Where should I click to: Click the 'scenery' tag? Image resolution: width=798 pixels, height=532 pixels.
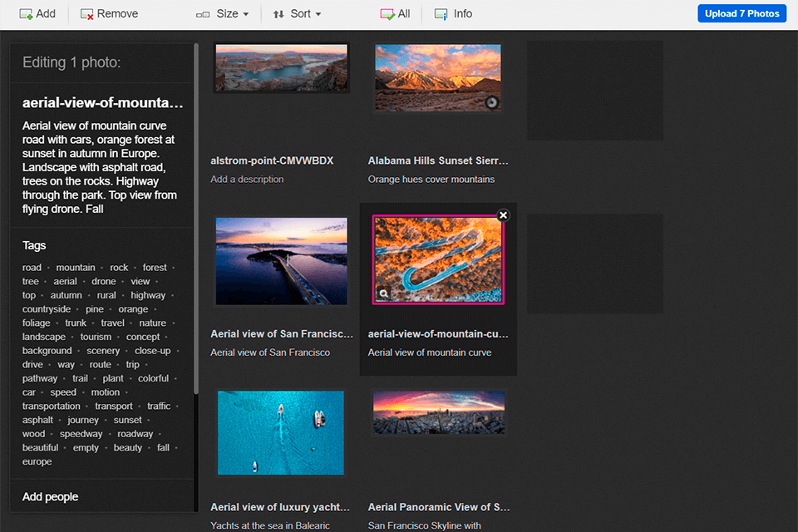click(103, 351)
